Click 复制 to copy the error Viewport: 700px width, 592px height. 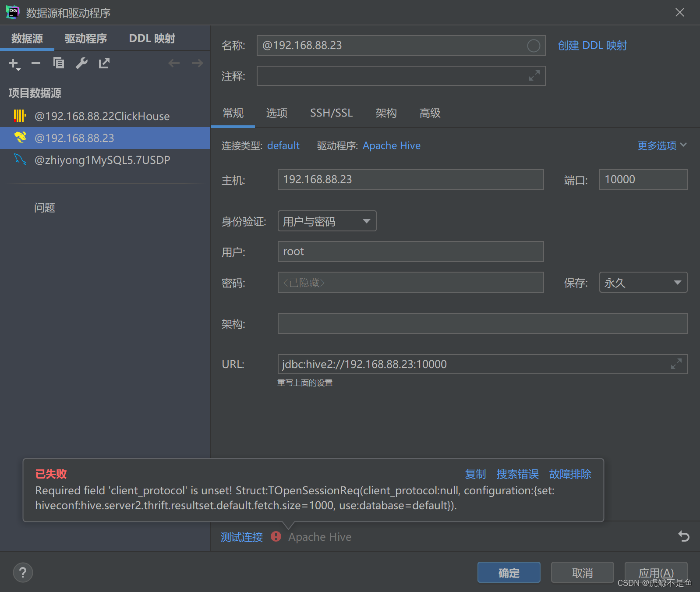point(475,474)
